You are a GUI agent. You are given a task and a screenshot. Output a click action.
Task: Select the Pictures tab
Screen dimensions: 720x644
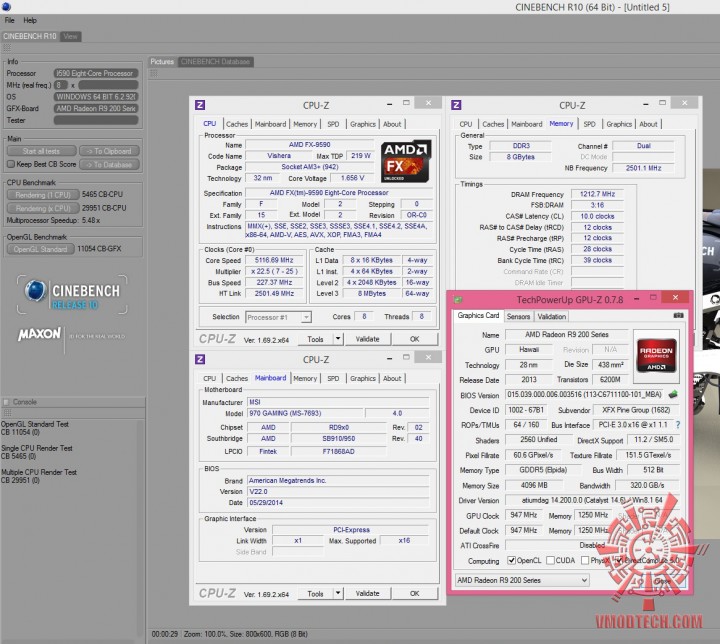[x=162, y=62]
